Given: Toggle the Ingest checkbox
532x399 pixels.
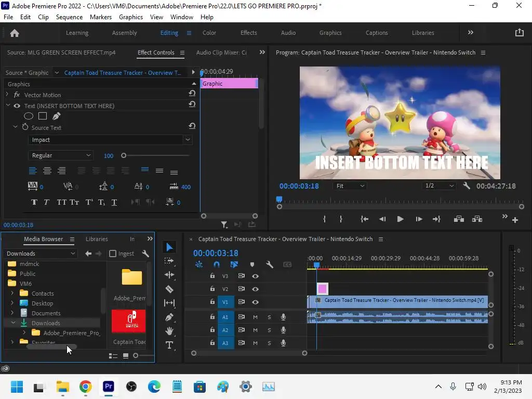Looking at the screenshot, I should click(113, 254).
